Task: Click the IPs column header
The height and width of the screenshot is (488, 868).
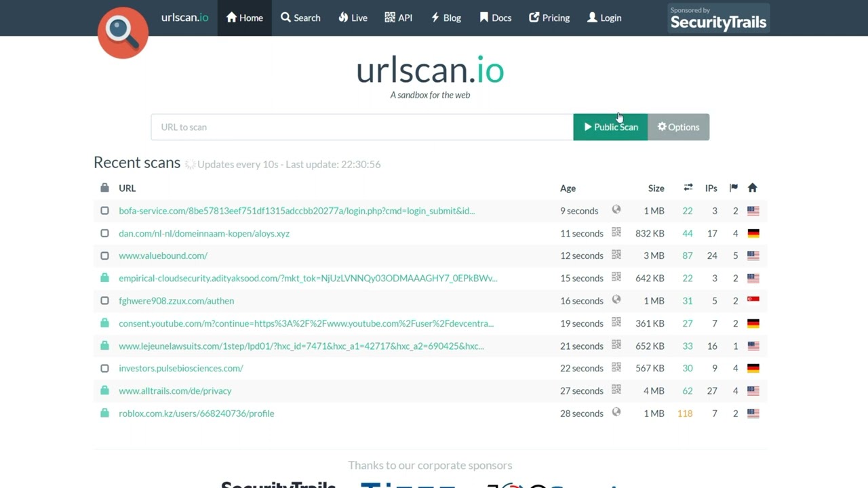Action: coord(711,188)
